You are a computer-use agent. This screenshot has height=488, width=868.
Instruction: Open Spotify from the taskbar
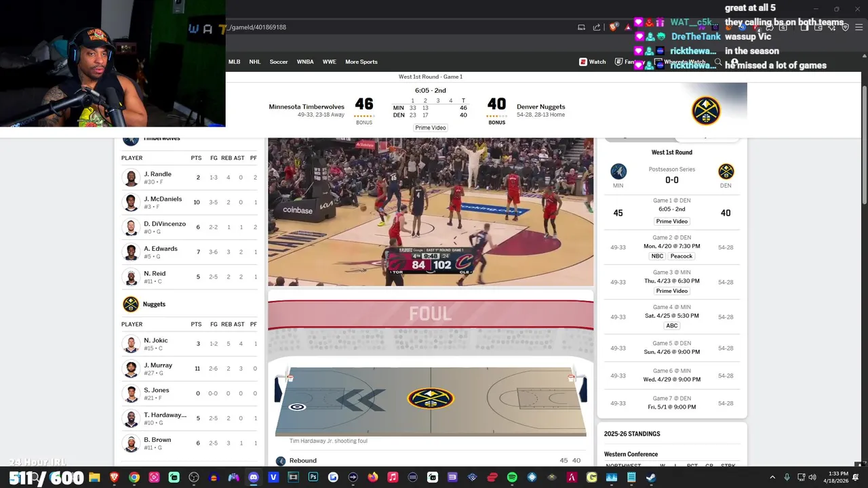coord(512,477)
